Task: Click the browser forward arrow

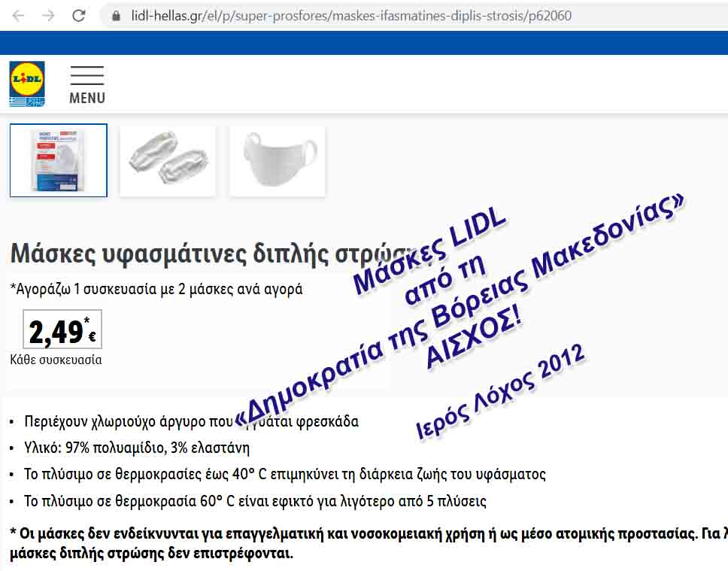Action: (48, 16)
